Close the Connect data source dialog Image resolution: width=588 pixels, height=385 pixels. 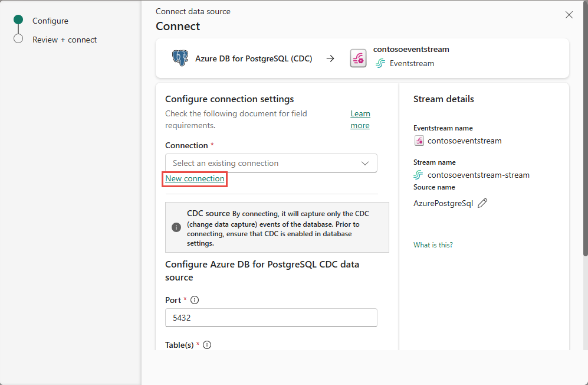(x=569, y=15)
